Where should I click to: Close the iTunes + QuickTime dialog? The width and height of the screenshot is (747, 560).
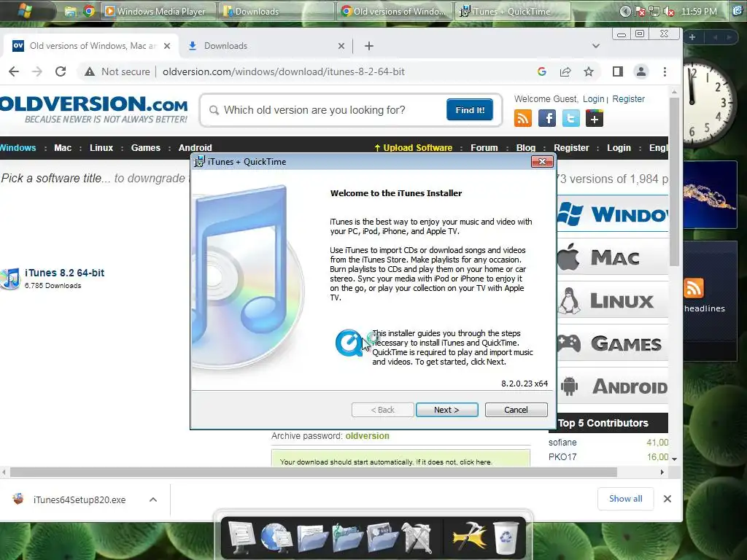click(542, 161)
